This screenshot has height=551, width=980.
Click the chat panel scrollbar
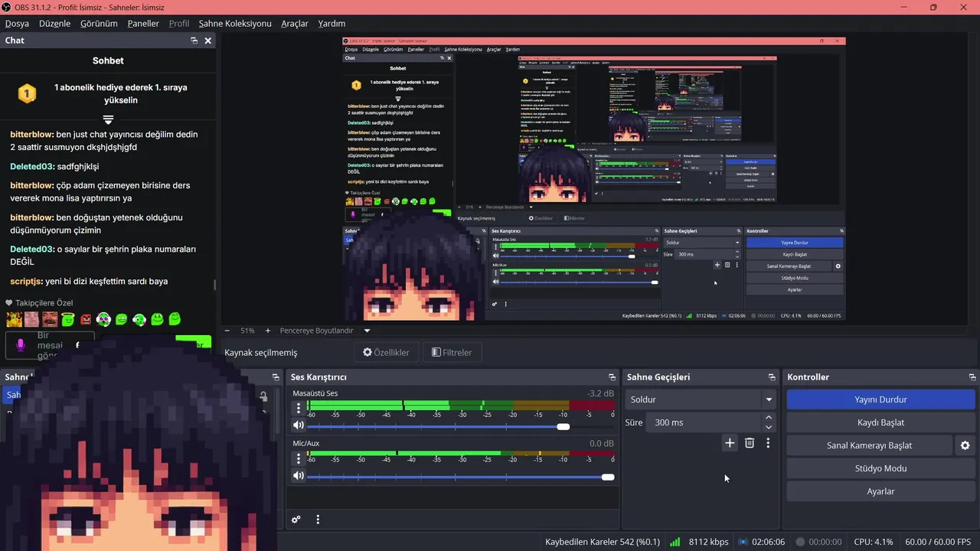coord(214,285)
